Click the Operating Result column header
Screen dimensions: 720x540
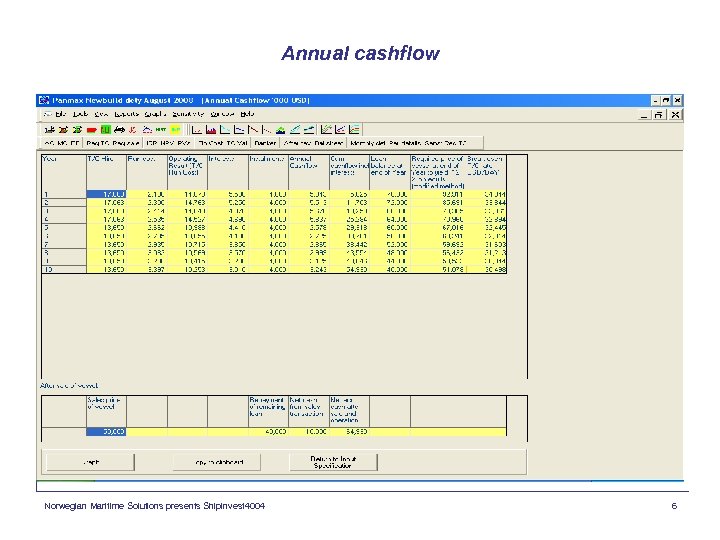coord(187,172)
